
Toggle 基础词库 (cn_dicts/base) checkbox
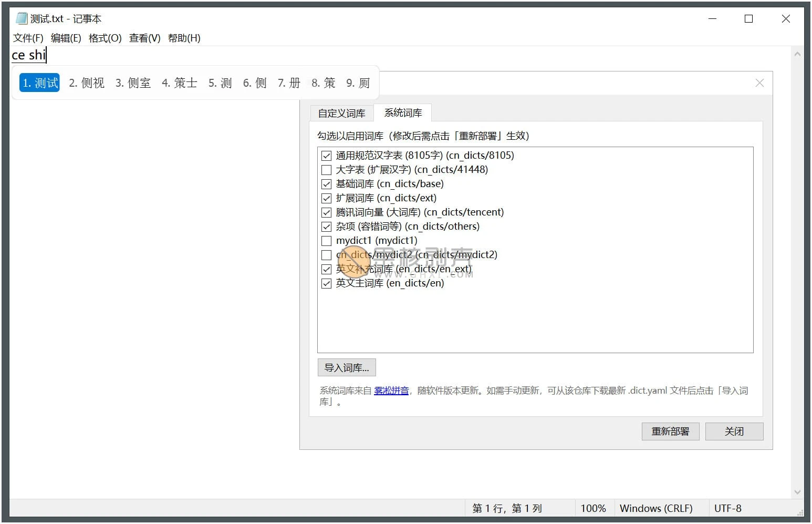pos(326,184)
